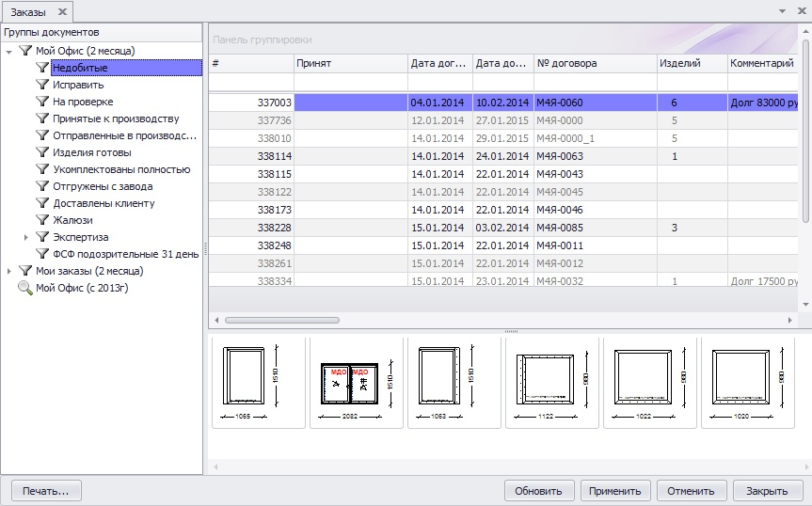Open window thumbnail with width 1022
The image size is (812, 506).
[x=650, y=383]
